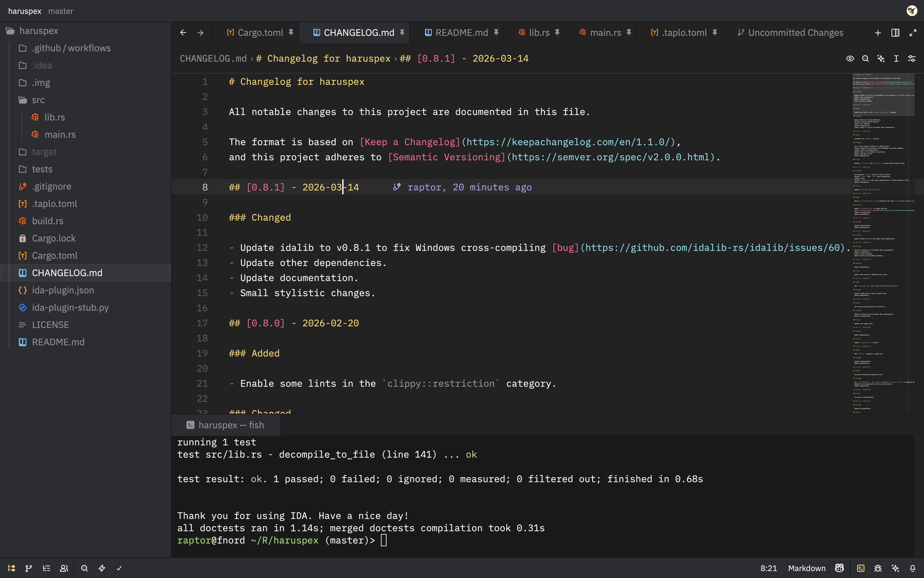The image size is (924, 578).
Task: Select the haruspex — fish terminal tab
Action: (x=226, y=425)
